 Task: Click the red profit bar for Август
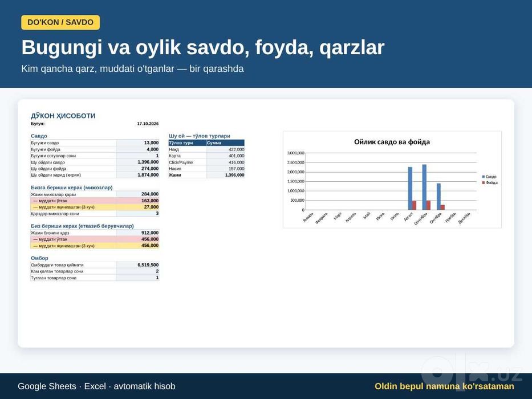point(415,205)
